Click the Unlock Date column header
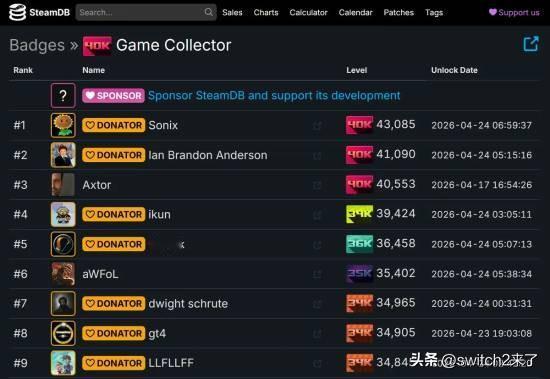The image size is (550, 379). coord(454,70)
